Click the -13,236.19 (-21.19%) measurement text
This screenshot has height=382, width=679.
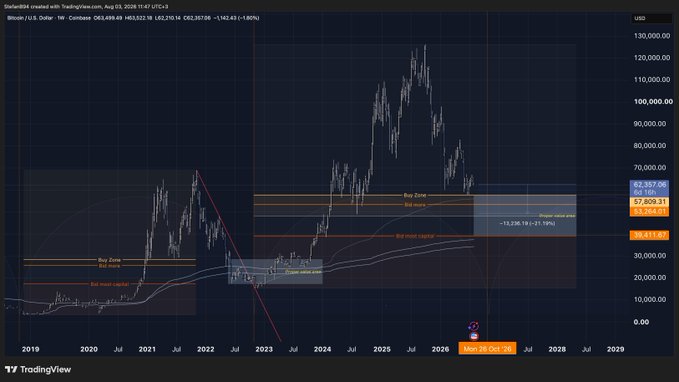527,223
